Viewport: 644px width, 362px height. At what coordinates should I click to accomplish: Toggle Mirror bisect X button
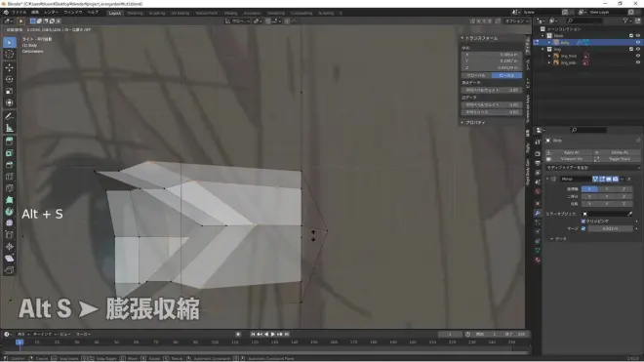[x=589, y=196]
